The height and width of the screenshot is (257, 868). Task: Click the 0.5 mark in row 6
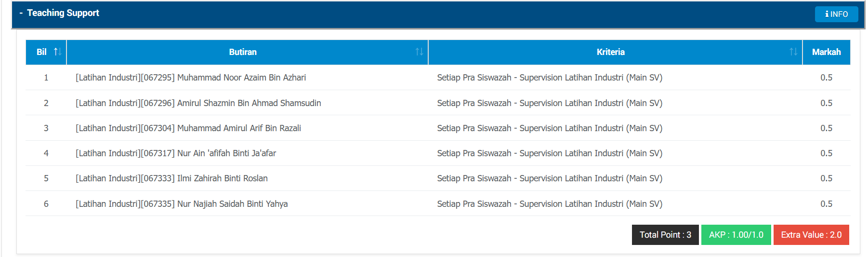click(x=827, y=204)
